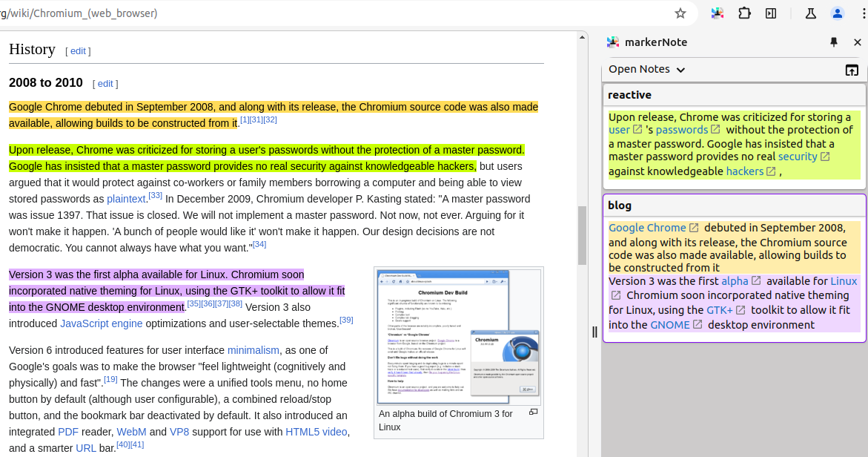Screen dimensions: 868x457
Task: Open the Extensions puzzle-piece menu
Action: (x=744, y=13)
